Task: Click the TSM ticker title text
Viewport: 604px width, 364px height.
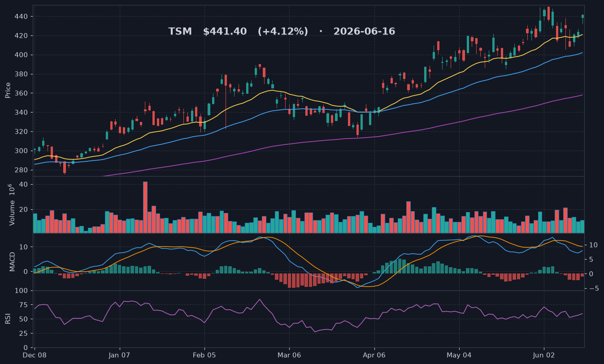Action: coord(180,31)
